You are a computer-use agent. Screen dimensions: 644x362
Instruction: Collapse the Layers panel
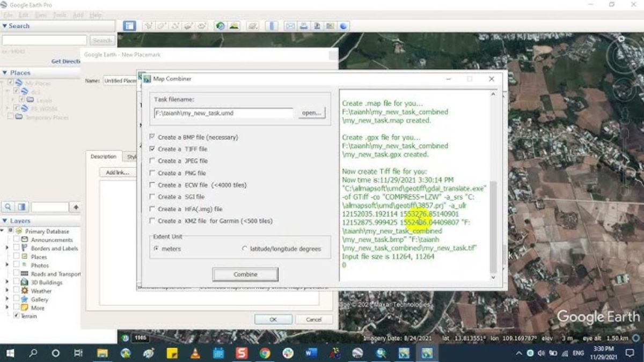point(5,221)
